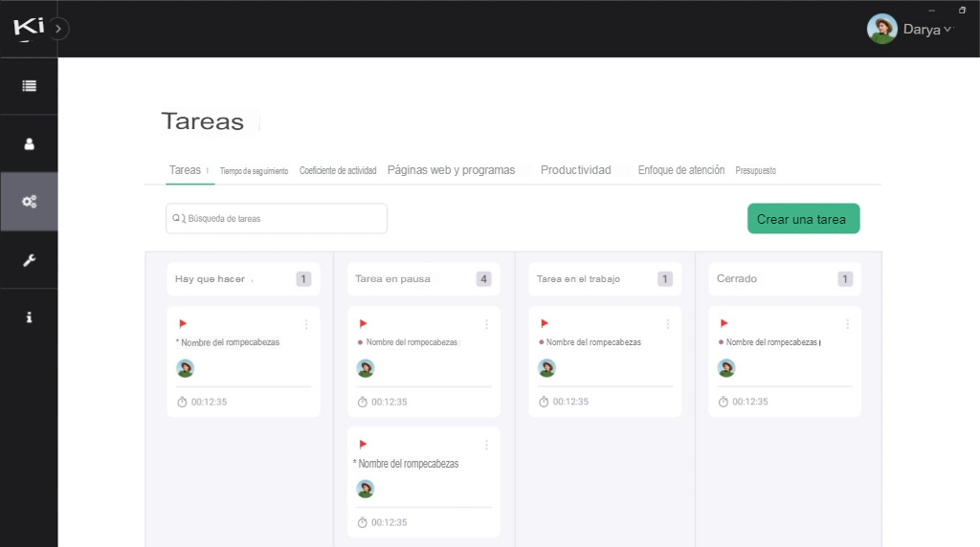Open task title on lower Tarea en pausa card
980x547 pixels.
pyautogui.click(x=406, y=464)
